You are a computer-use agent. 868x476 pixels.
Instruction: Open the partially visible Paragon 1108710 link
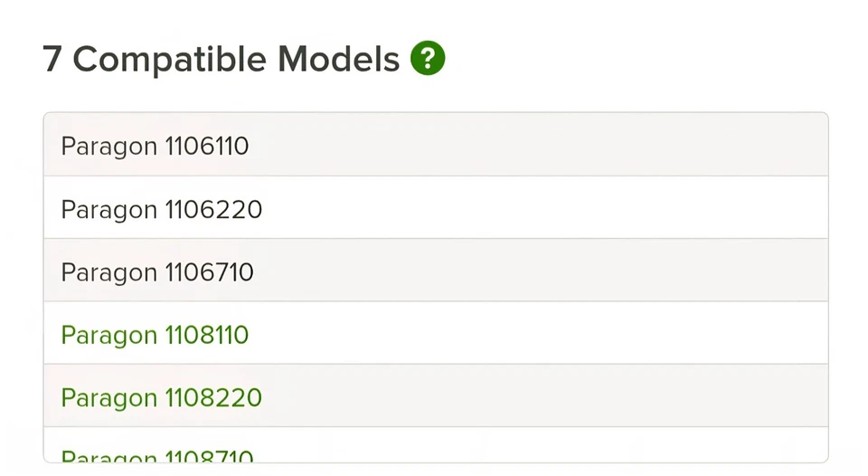tap(157, 456)
